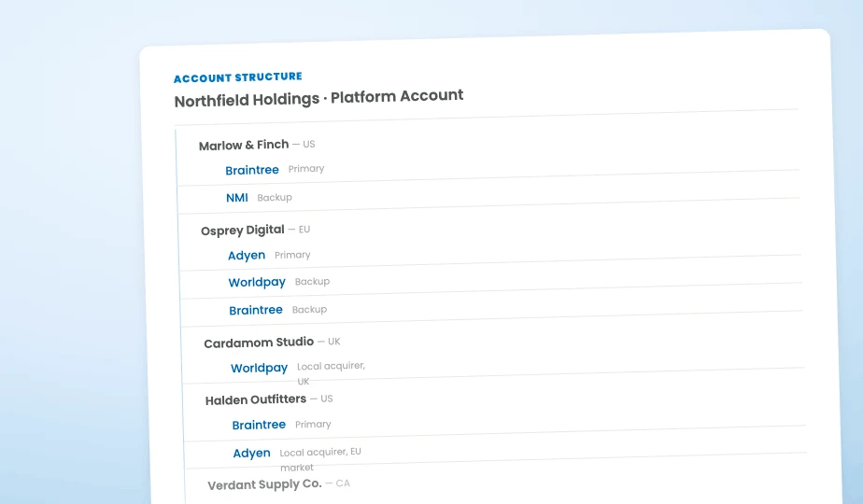Open the NMI gateway link
863x504 pixels.
(x=237, y=198)
